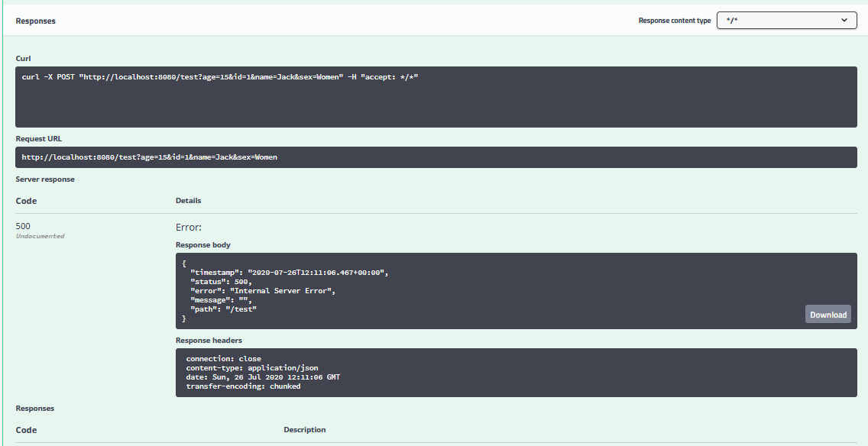868x446 pixels.
Task: Click the curl command text
Action: pos(220,77)
